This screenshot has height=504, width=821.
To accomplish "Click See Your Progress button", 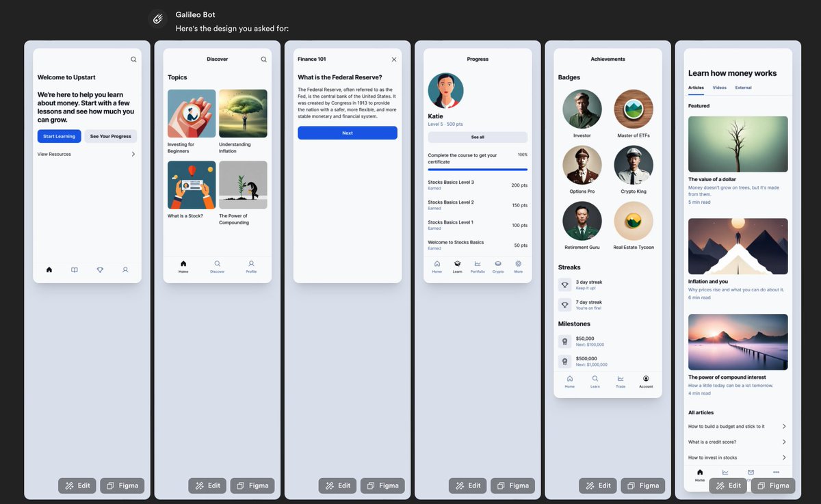I will [111, 136].
